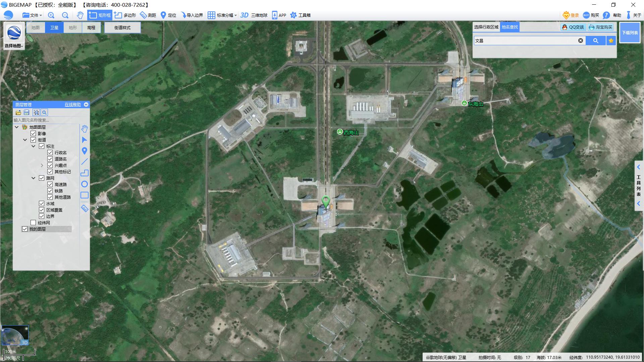Image resolution: width=644 pixels, height=362 pixels.
Task: Select the rectangle frame (矩形框) tool
Action: pyautogui.click(x=100, y=15)
